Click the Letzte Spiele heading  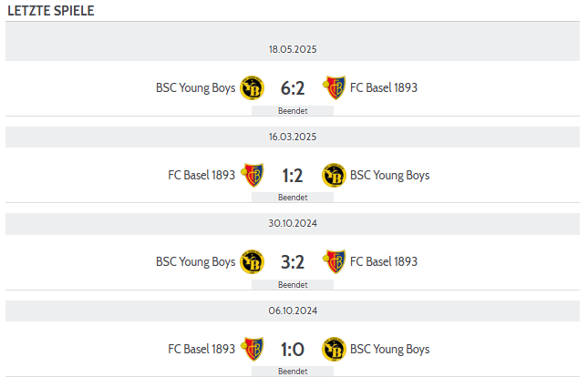51,11
